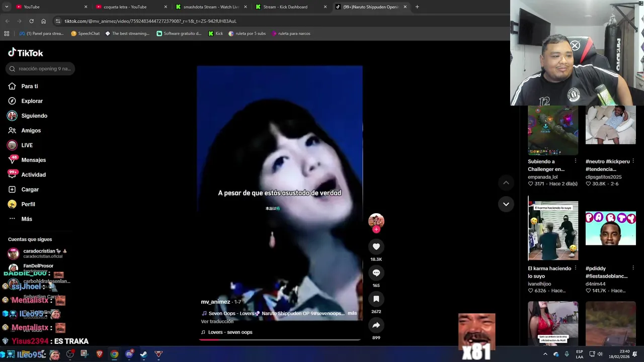
Task: Click the browser home button
Action: (43, 21)
